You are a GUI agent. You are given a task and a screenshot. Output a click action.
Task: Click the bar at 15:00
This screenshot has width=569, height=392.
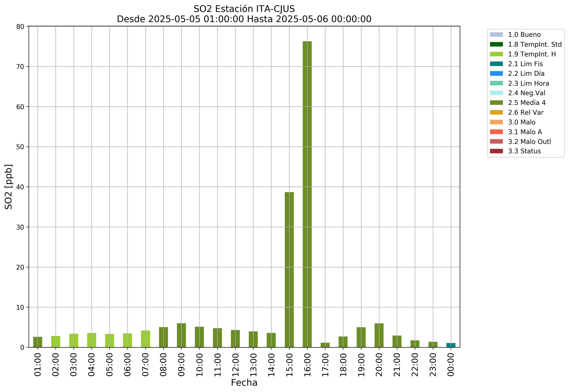289,270
